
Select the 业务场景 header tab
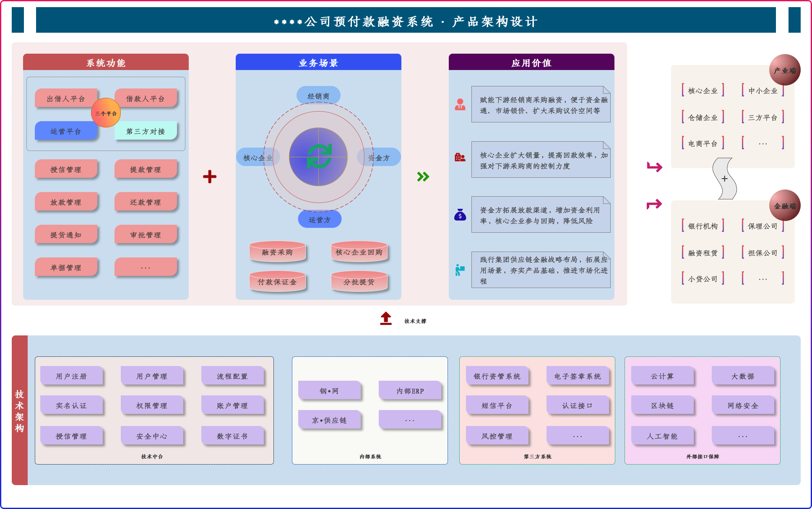tap(318, 62)
